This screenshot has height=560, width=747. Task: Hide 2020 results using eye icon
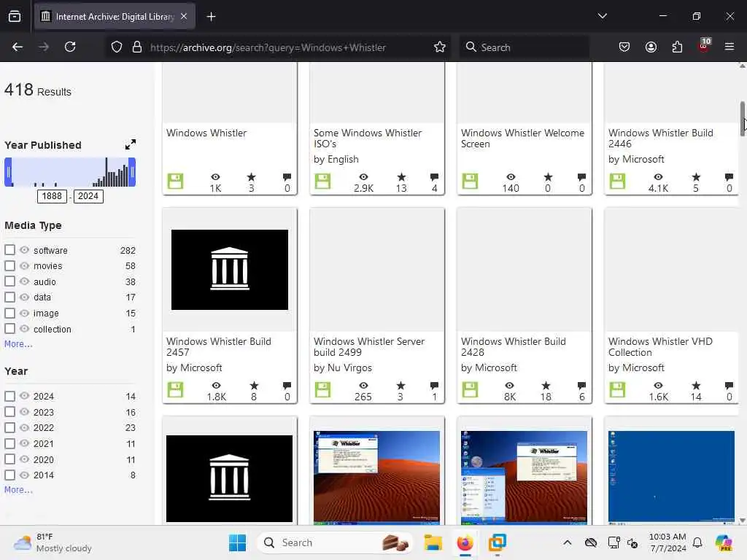pyautogui.click(x=24, y=459)
